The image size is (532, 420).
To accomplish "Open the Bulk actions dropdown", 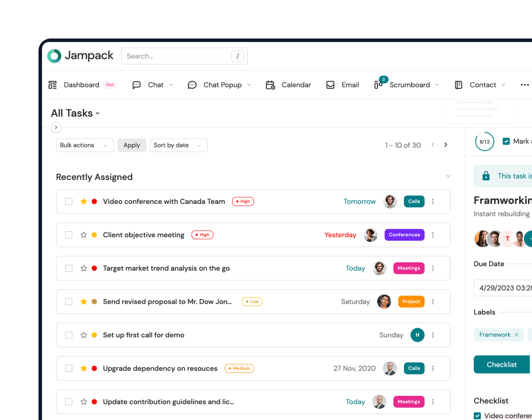I will coord(85,145).
